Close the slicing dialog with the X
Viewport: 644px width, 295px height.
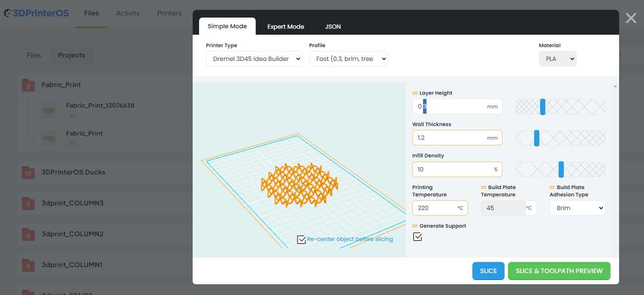click(x=631, y=18)
